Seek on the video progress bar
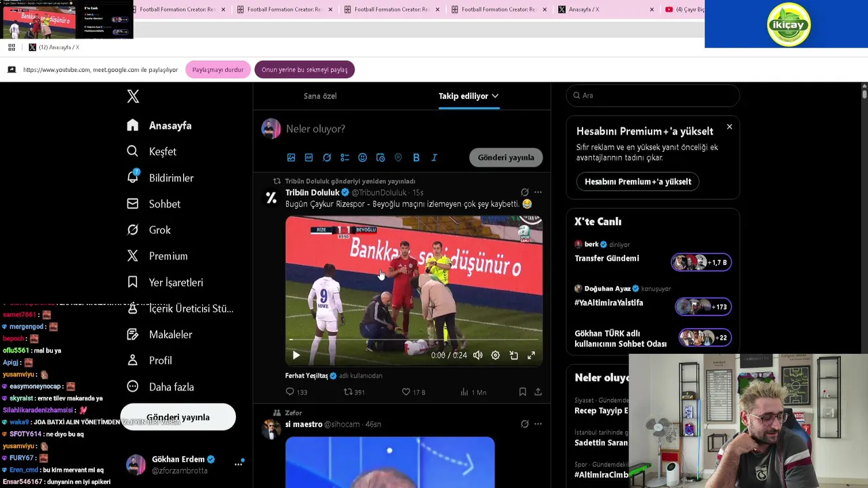 (x=414, y=340)
